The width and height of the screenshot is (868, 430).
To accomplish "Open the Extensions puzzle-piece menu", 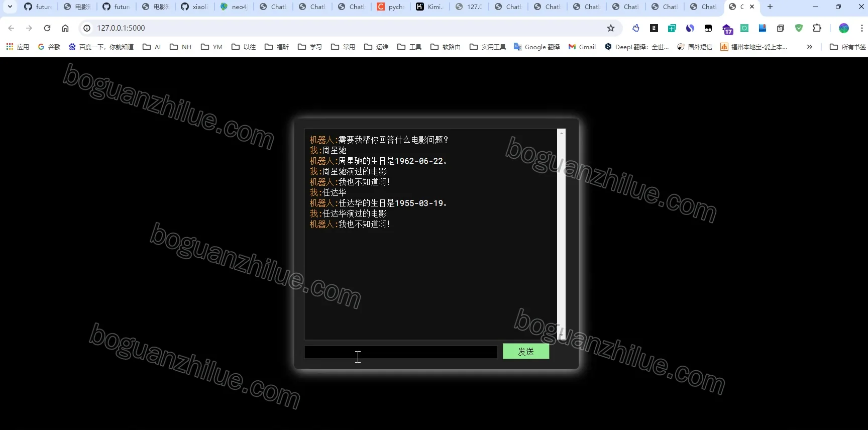I will point(817,28).
